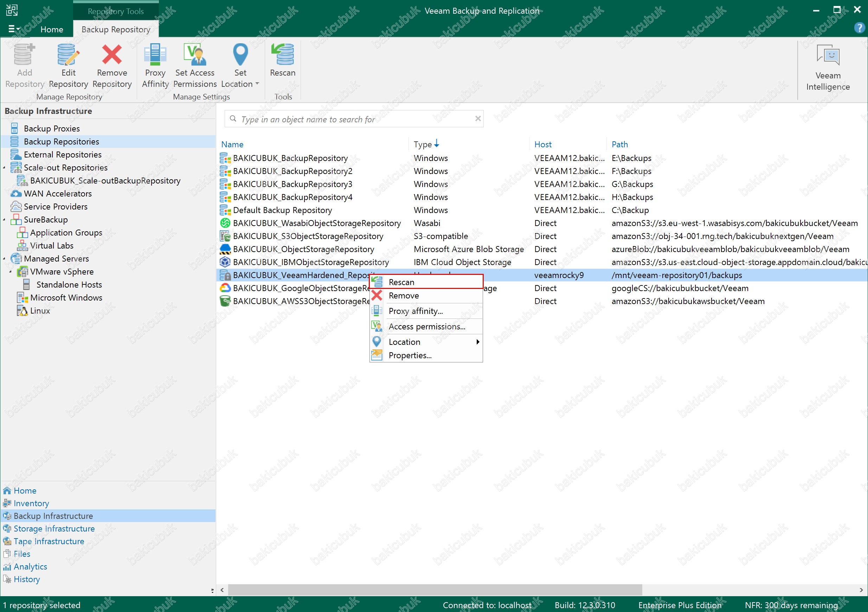This screenshot has height=612, width=868.
Task: Clear the search box with X
Action: [478, 119]
